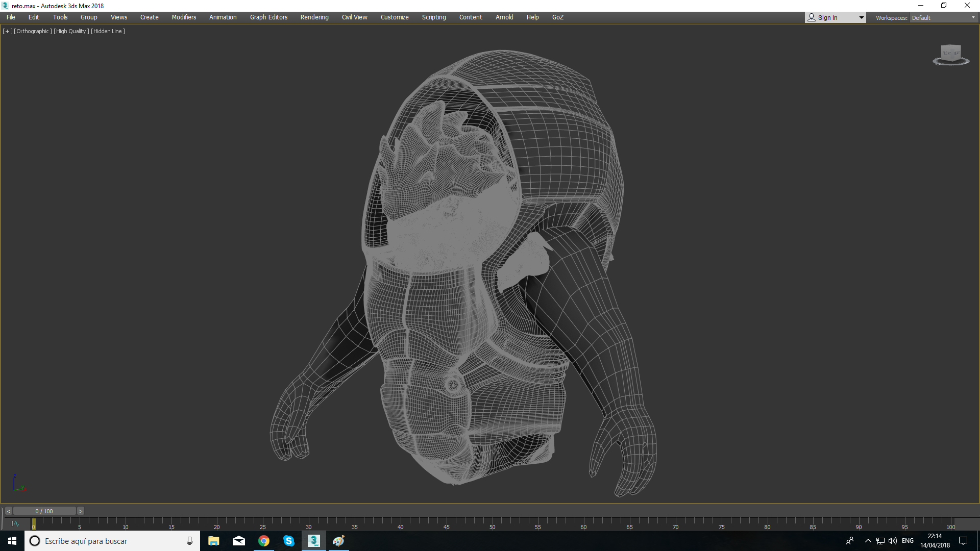
Task: Click the Cortana microphone icon
Action: (189, 541)
